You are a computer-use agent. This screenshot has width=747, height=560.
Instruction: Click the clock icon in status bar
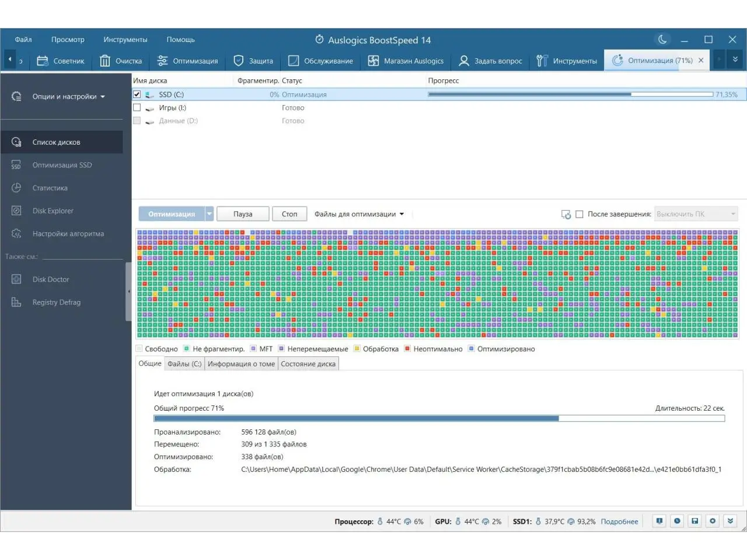pyautogui.click(x=677, y=521)
